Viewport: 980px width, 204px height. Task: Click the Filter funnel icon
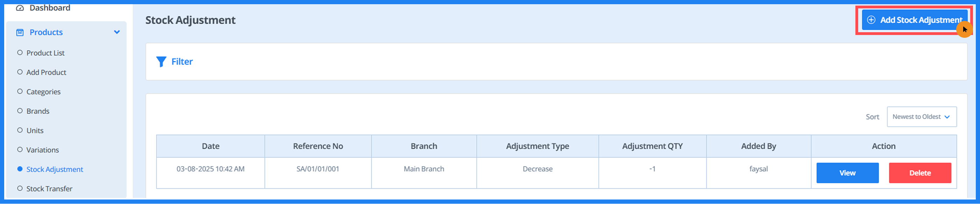[x=161, y=62]
